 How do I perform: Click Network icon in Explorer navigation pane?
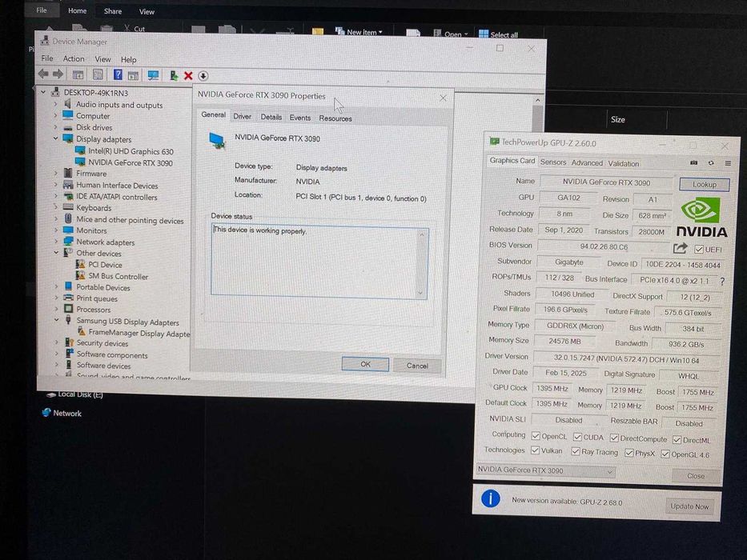click(46, 412)
